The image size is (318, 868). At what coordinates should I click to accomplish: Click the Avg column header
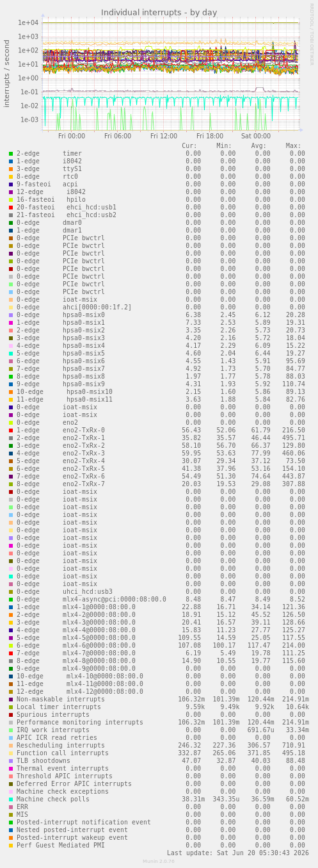[259, 145]
